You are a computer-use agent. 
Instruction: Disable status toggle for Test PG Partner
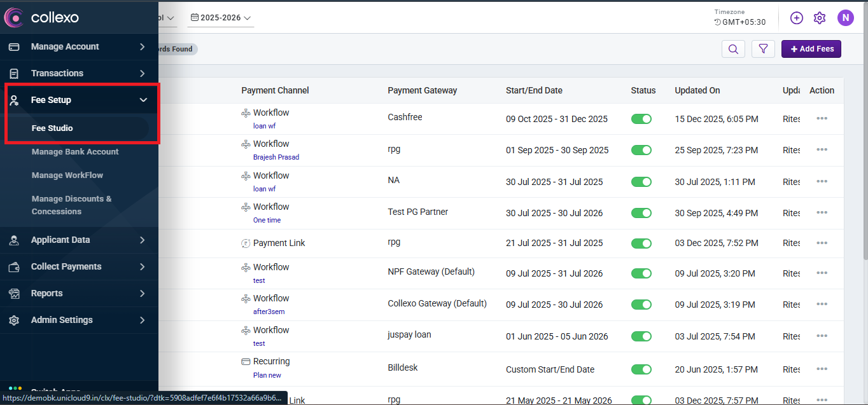coord(641,213)
